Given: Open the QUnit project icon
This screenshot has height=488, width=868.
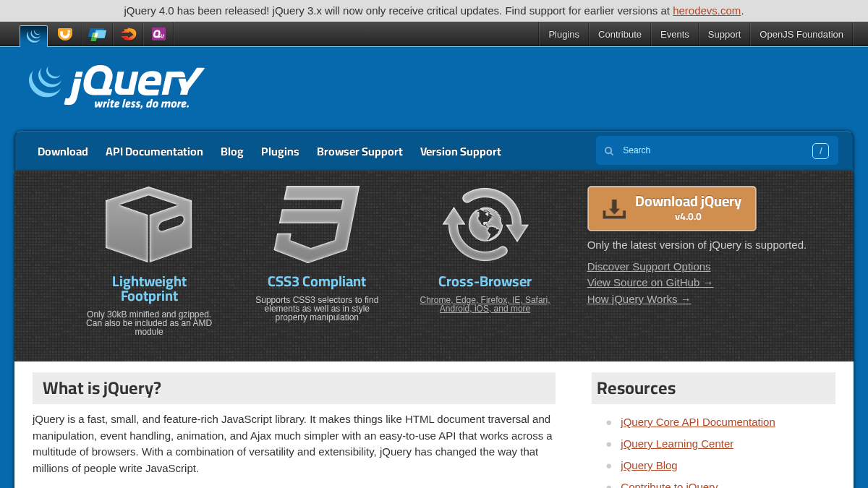Looking at the screenshot, I should [158, 34].
